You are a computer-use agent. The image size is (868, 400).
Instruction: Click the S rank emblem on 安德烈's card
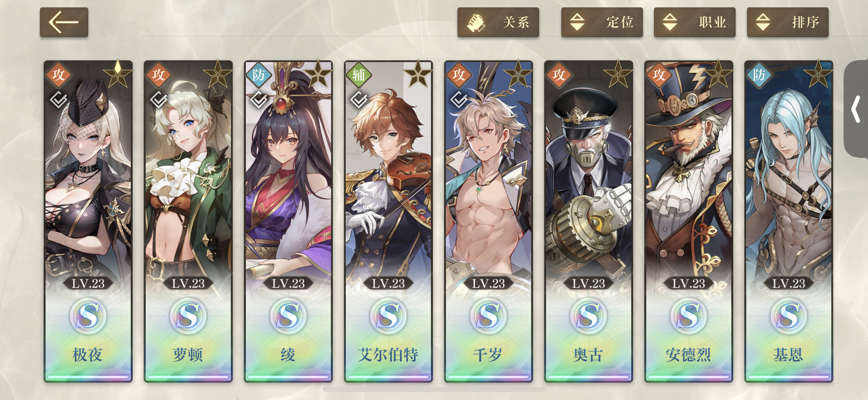click(688, 316)
